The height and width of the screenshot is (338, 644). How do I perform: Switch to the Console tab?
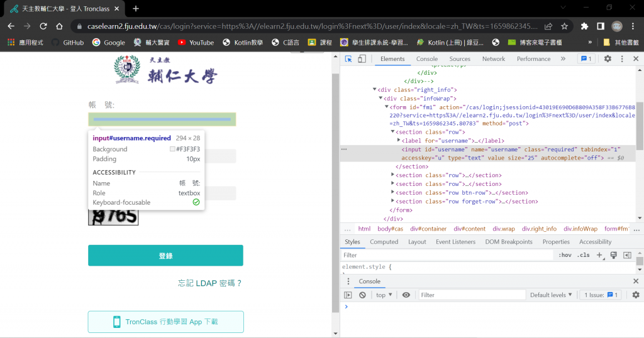coord(427,59)
